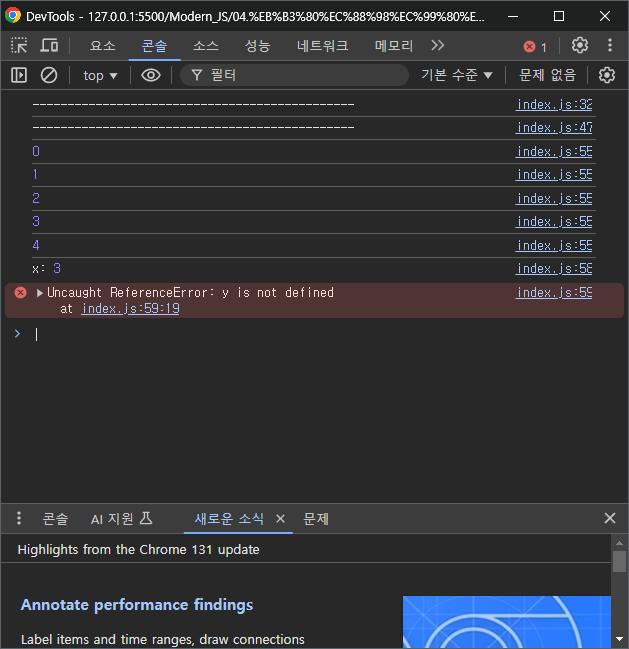The height and width of the screenshot is (649, 629).
Task: Open the Annotate performance findings link
Action: coord(137,605)
